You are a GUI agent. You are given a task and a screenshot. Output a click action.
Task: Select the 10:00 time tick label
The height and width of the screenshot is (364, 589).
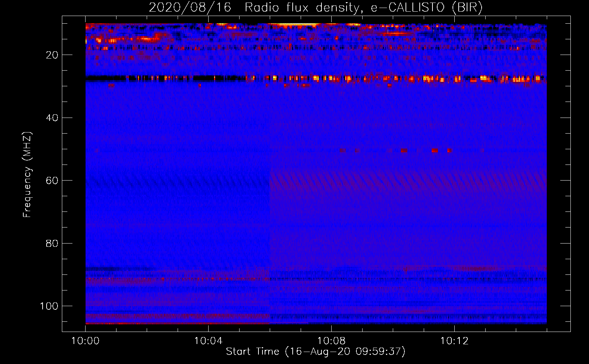pos(85,341)
